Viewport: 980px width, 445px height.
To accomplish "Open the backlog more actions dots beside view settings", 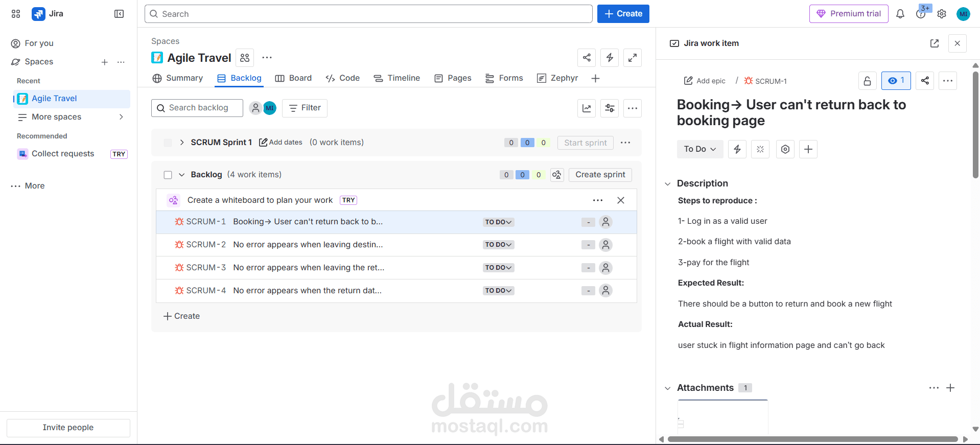I will pyautogui.click(x=633, y=108).
